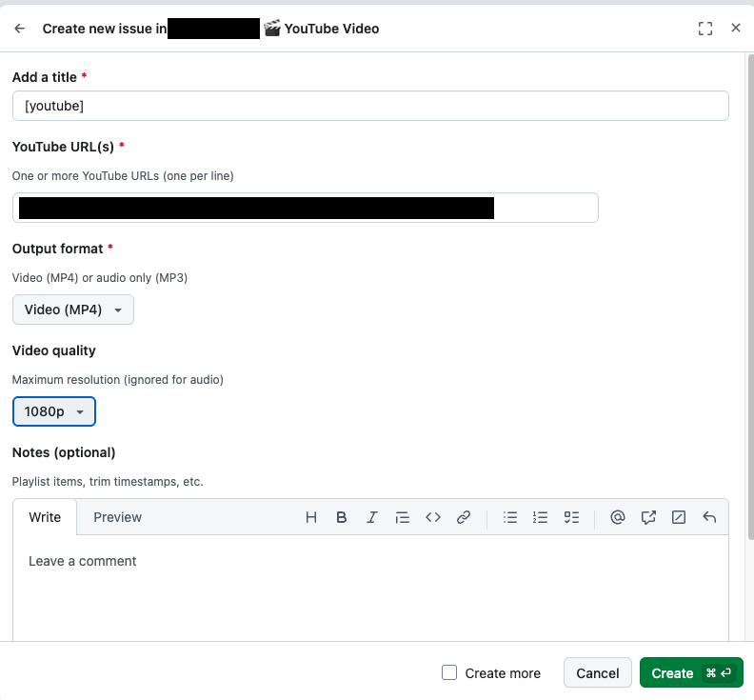The image size is (754, 700).
Task: Apply bold formatting in notes editor
Action: pyautogui.click(x=342, y=517)
